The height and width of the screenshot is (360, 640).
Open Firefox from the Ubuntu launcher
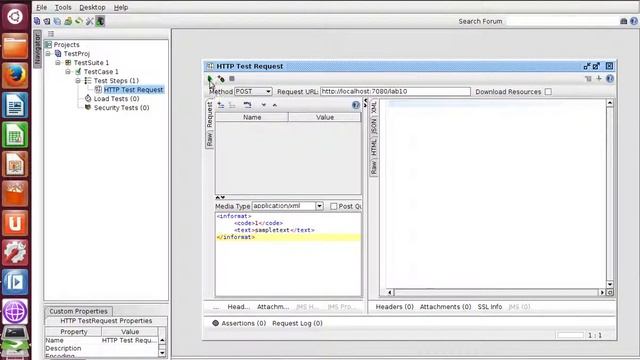(15, 75)
